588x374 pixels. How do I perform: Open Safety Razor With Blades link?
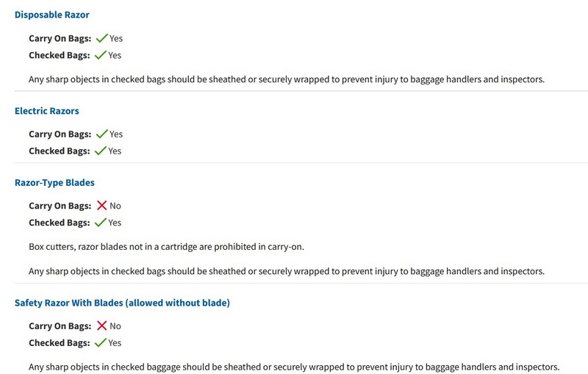point(122,303)
